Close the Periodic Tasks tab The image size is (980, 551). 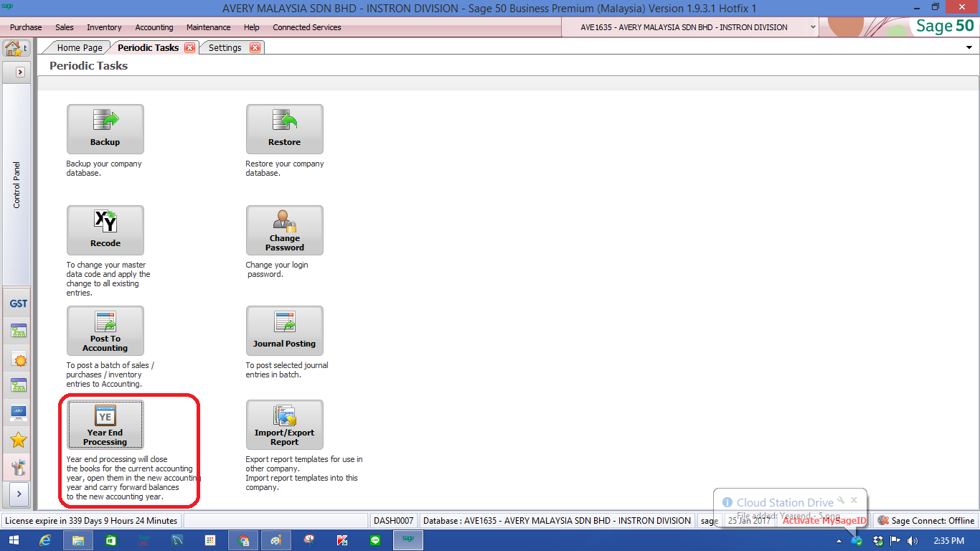click(190, 48)
